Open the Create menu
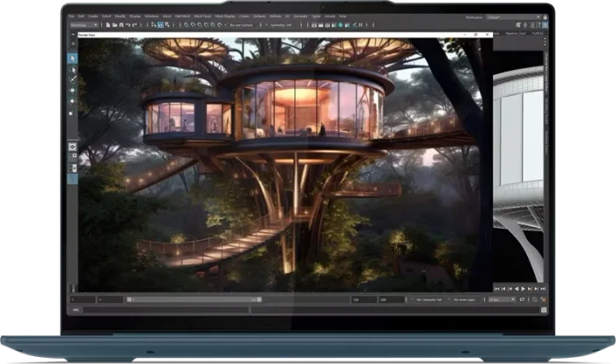This screenshot has width=616, height=364. (x=93, y=16)
